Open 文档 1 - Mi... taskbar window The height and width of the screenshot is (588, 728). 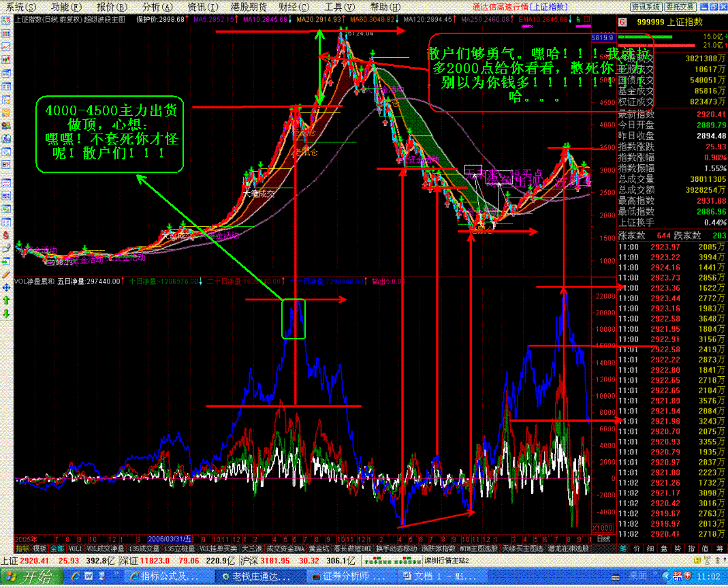point(443,576)
